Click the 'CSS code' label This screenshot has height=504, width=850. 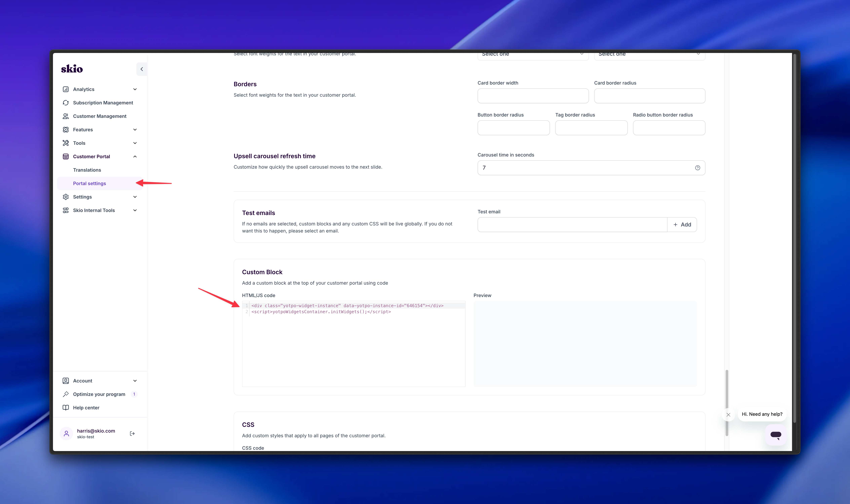click(253, 448)
